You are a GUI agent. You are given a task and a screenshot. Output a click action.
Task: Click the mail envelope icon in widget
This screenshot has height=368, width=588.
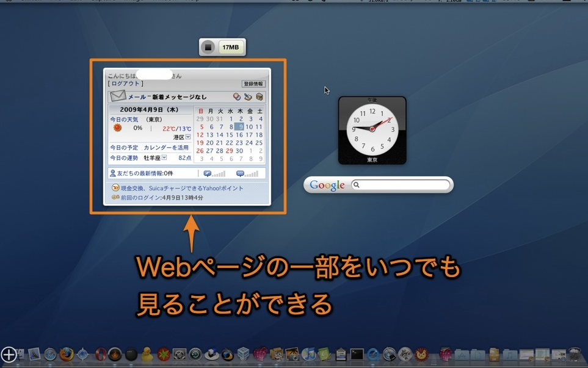coord(118,96)
